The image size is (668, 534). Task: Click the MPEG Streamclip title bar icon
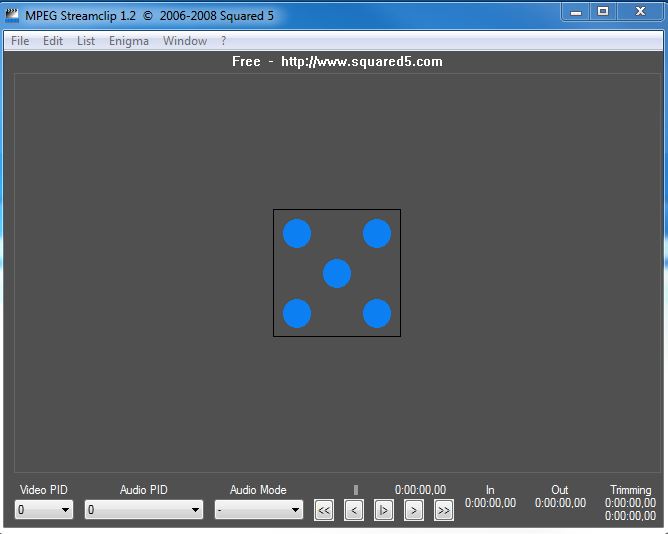(12, 15)
